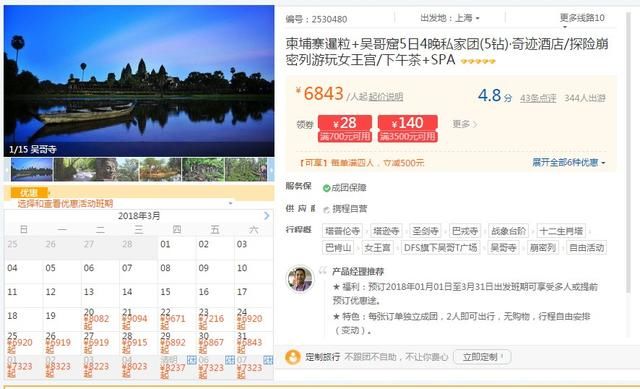Select March 24 departure priced ¥6920

click(253, 319)
